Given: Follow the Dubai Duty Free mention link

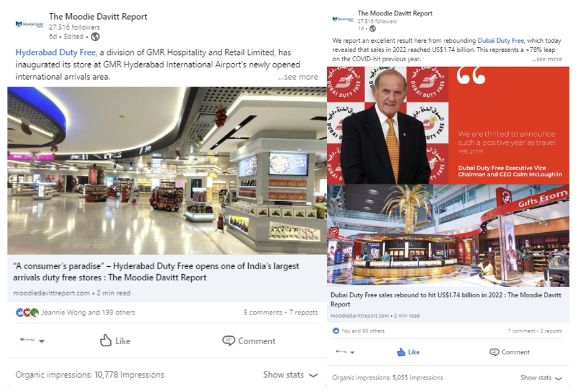Looking at the screenshot, I should point(501,40).
